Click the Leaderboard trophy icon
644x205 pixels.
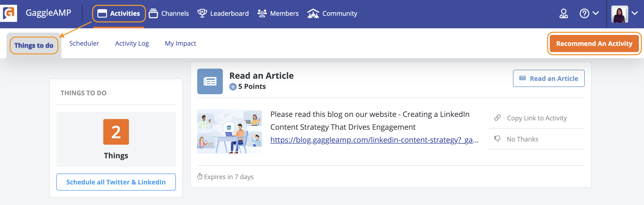pos(202,13)
